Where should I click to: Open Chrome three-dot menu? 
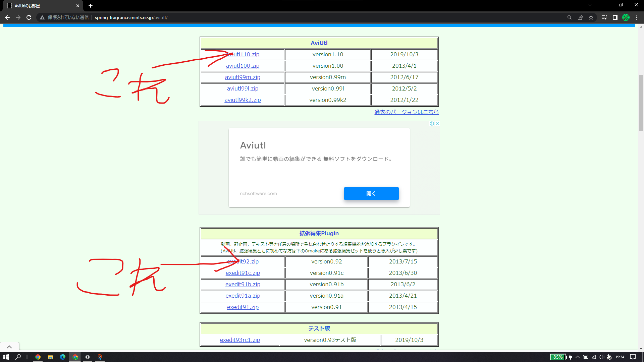coord(637,17)
